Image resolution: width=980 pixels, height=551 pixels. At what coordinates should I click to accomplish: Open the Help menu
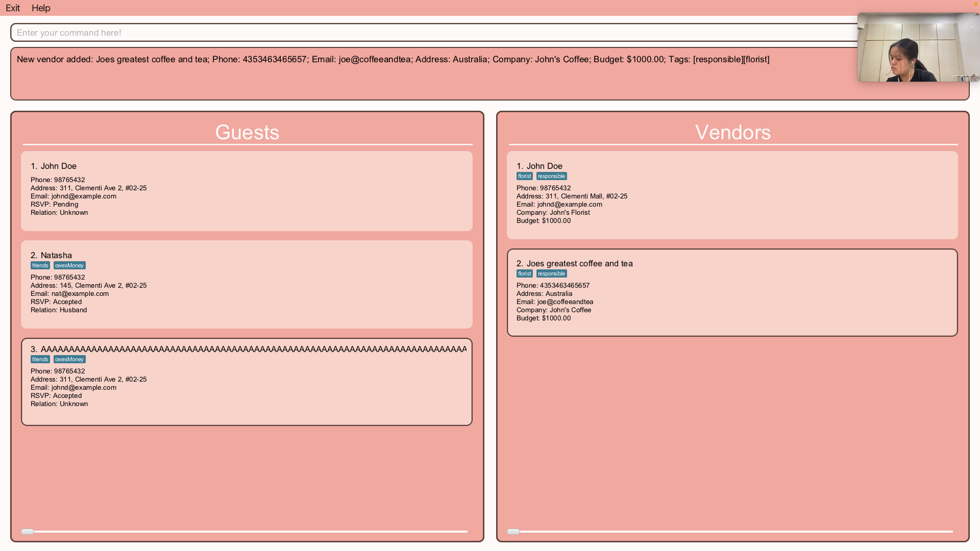[41, 8]
